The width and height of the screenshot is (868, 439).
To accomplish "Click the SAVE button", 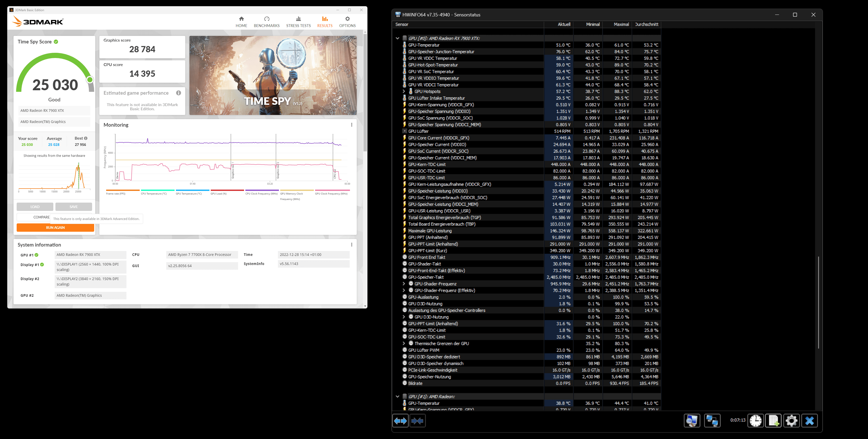I will pyautogui.click(x=73, y=206).
